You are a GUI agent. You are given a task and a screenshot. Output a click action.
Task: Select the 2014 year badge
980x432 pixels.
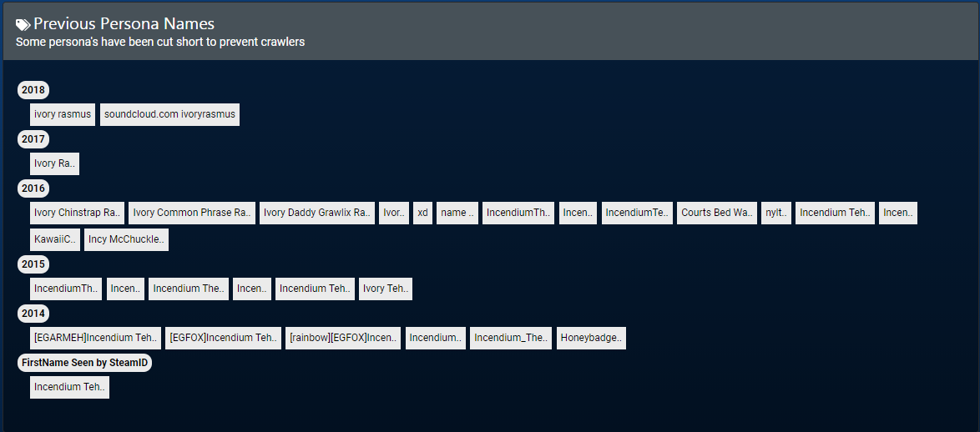(33, 314)
